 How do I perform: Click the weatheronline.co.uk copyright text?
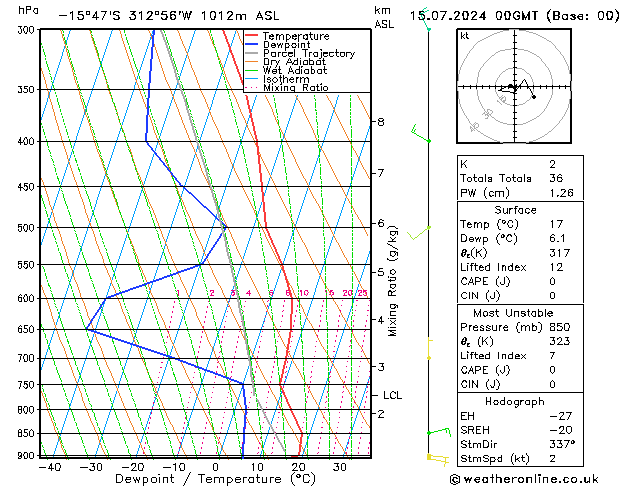[x=524, y=479]
